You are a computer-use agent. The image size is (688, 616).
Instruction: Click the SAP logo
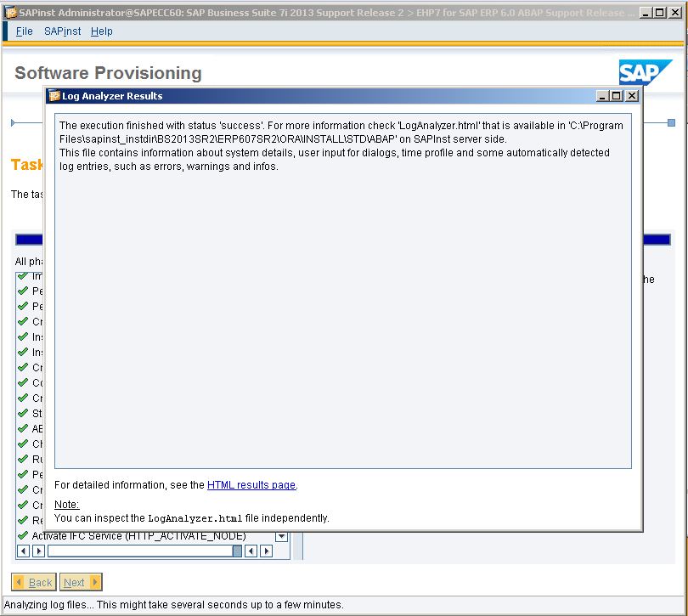[x=645, y=72]
